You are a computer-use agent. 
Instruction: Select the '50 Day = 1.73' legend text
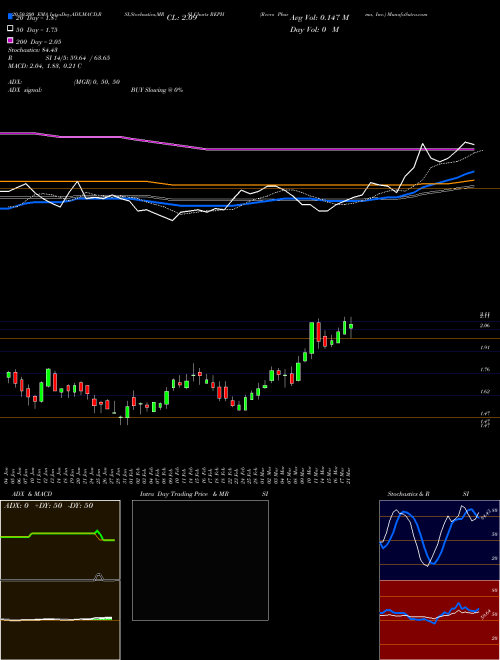37,30
